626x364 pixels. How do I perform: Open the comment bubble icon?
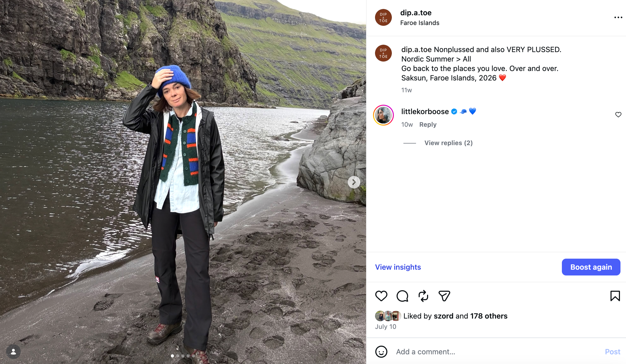point(402,296)
